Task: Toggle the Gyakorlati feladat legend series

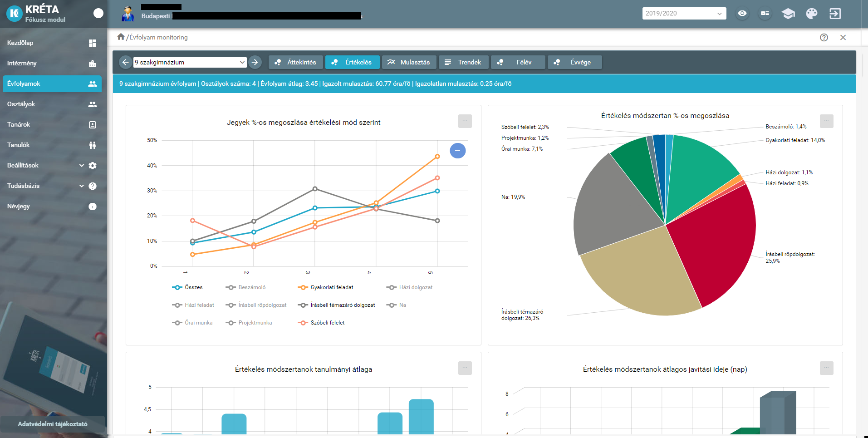Action: [x=325, y=287]
